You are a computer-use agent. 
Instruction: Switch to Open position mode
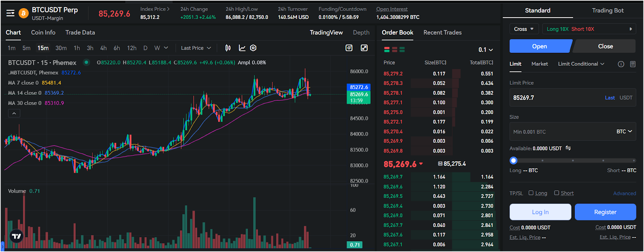[540, 46]
